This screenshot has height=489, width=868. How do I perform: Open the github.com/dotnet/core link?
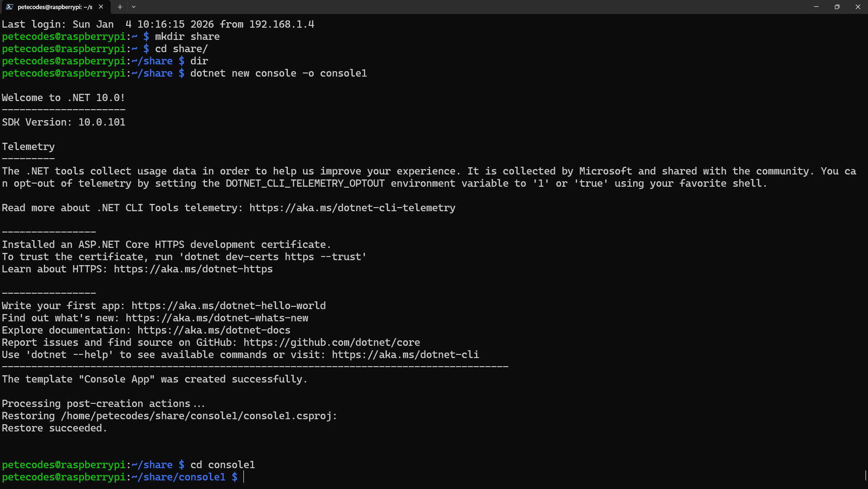[x=331, y=342]
